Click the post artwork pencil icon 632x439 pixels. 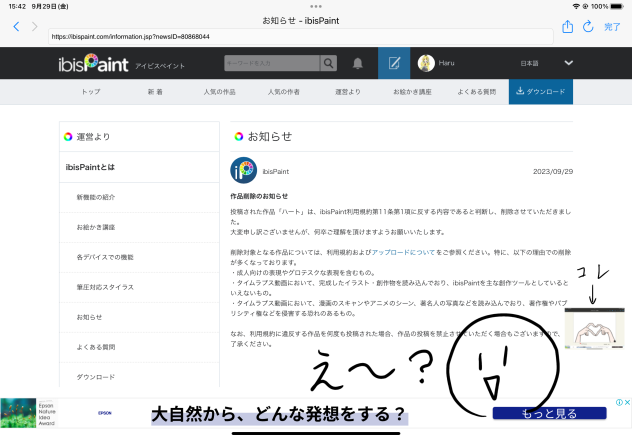(x=394, y=63)
